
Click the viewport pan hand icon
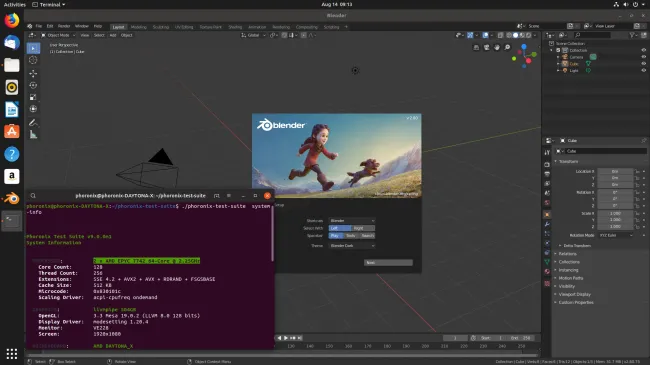tap(497, 48)
